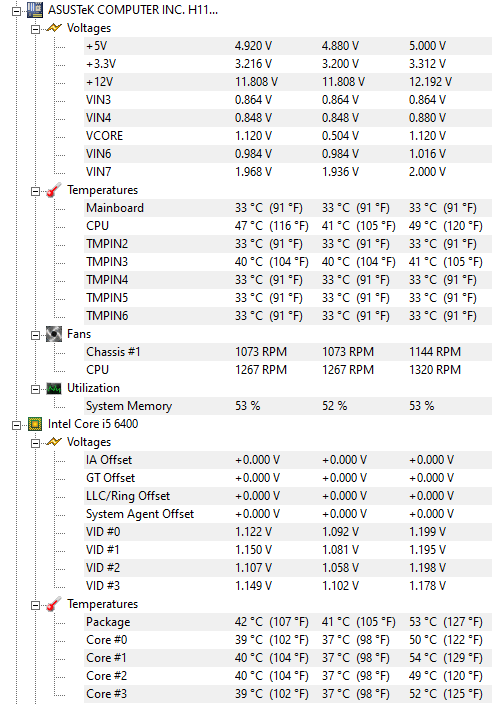Click the Utilization graph icon

pos(54,388)
